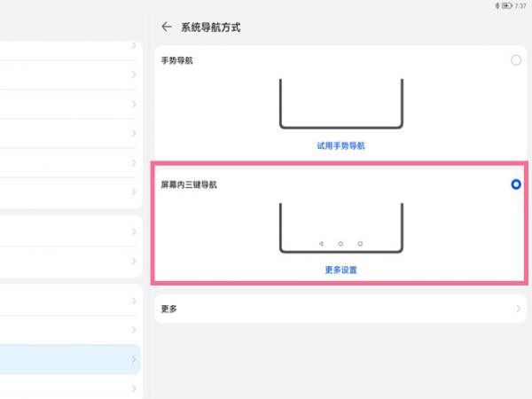
Task: Tap the recents square icon in the three-key preview
Action: (360, 244)
